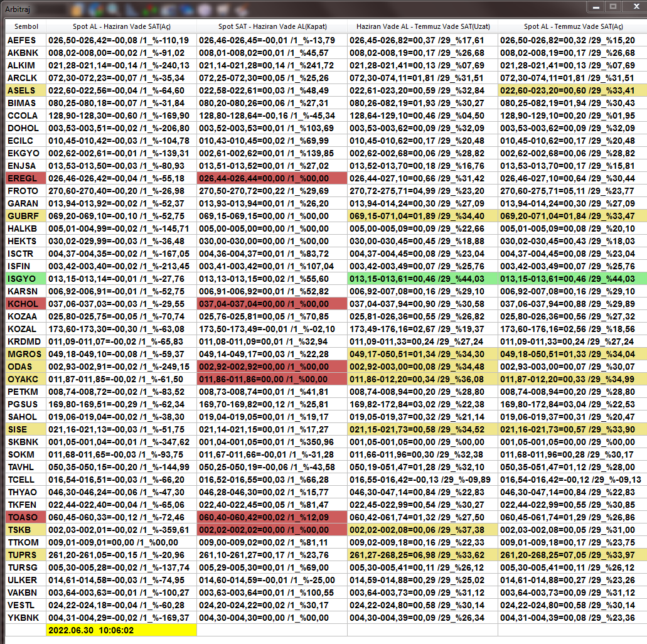The image size is (647, 644).
Task: Select ISGYO green cell in Spot AL-Temmuz column
Action: coord(573,279)
